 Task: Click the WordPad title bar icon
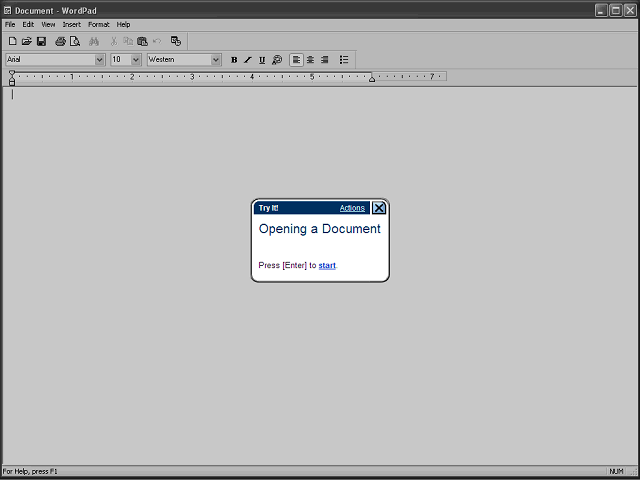(7, 10)
